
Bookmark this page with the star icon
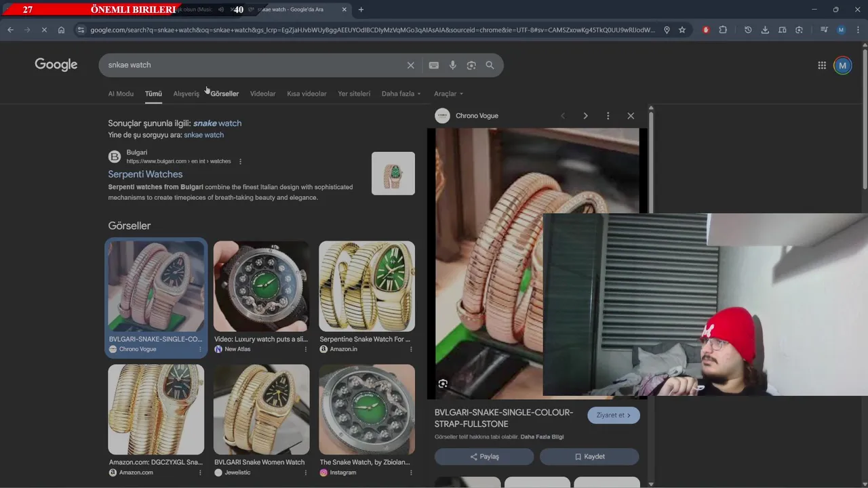[x=682, y=30]
